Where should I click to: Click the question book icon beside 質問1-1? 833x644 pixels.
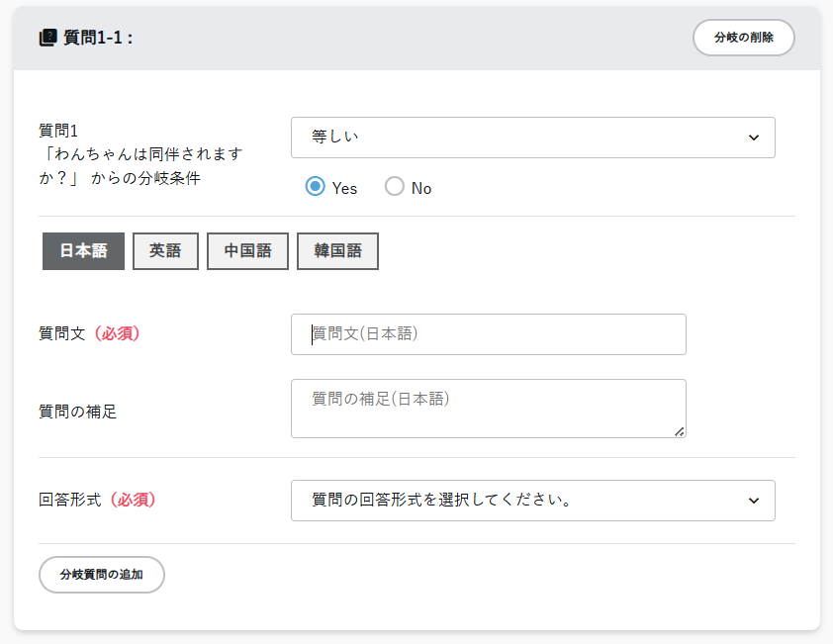click(x=47, y=38)
